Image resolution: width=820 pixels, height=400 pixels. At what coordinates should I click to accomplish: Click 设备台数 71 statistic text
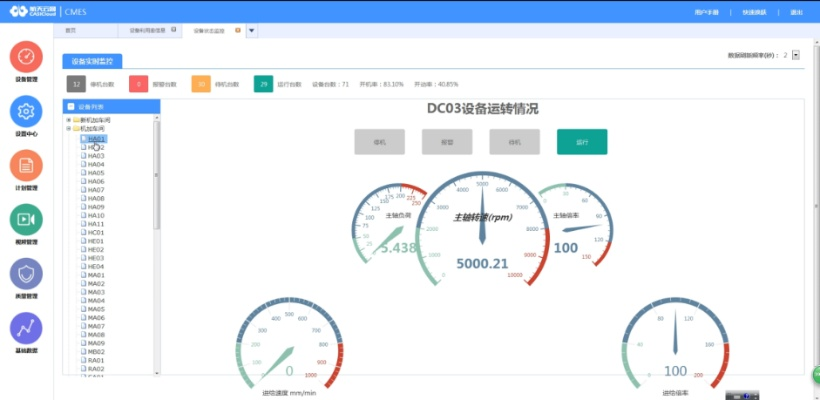click(x=331, y=84)
